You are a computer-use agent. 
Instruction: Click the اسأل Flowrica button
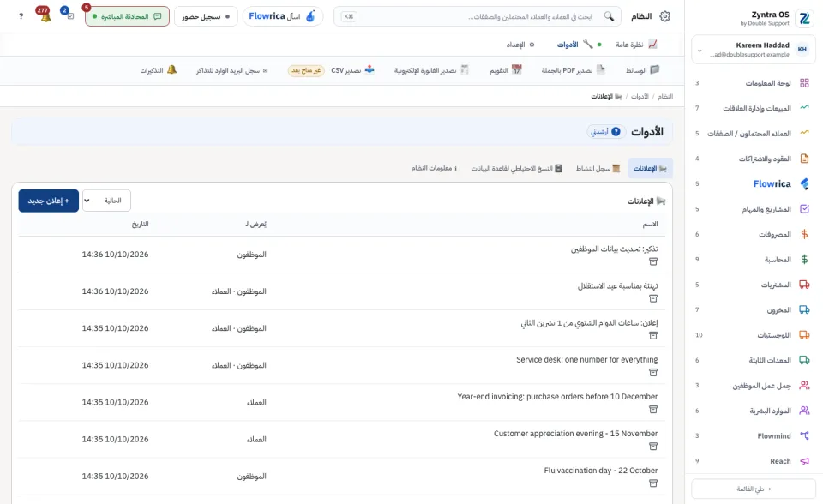[282, 16]
